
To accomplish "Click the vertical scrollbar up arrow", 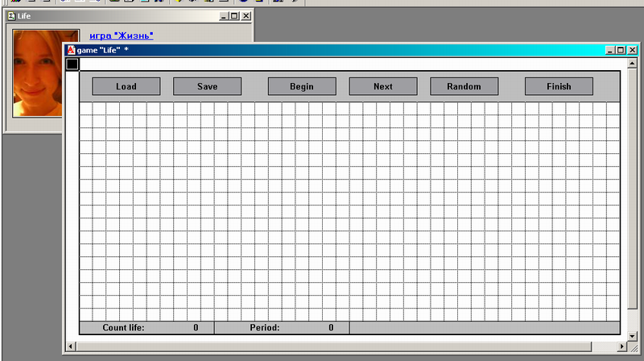I will pyautogui.click(x=632, y=62).
